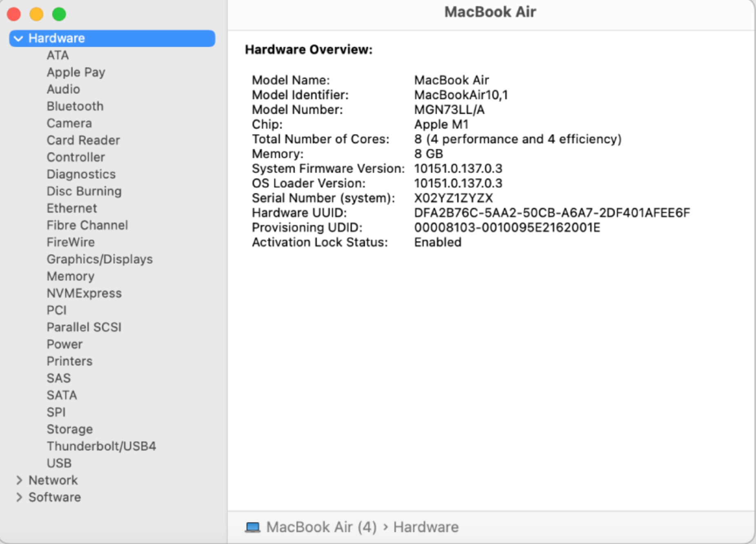Viewport: 756px width, 544px height.
Task: Open the Diagnostics section
Action: coord(81,174)
